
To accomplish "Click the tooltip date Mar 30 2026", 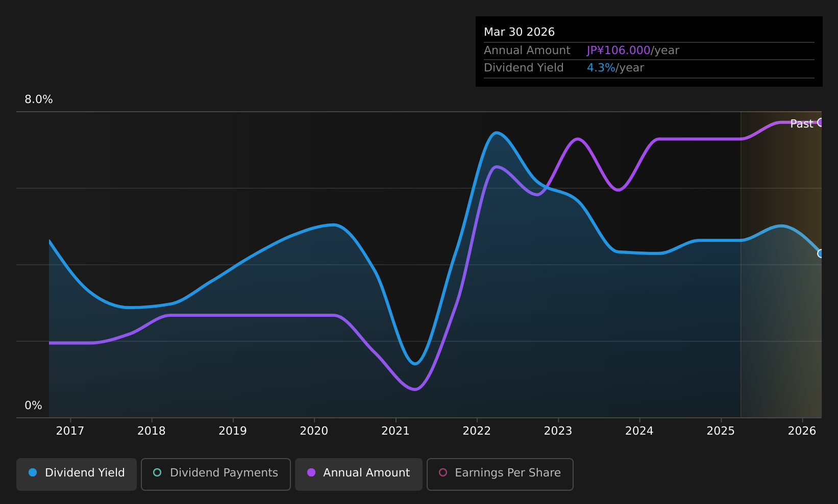I will (x=519, y=32).
